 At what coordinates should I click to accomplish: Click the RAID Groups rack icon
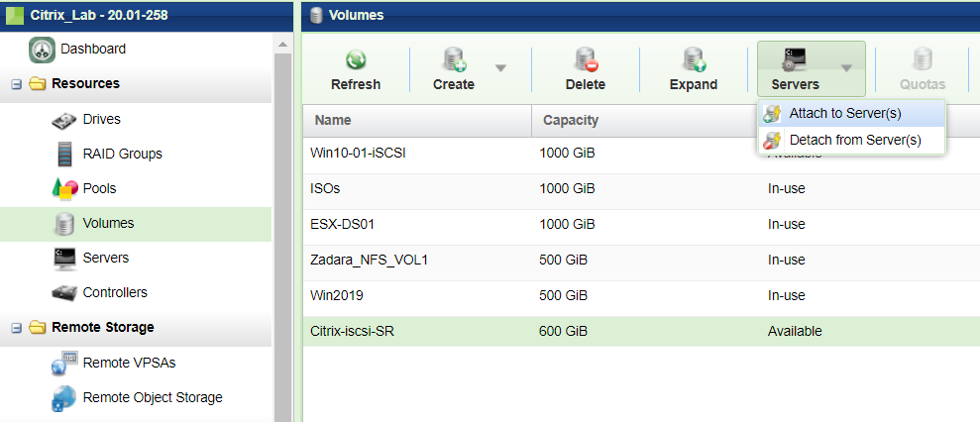coord(65,154)
